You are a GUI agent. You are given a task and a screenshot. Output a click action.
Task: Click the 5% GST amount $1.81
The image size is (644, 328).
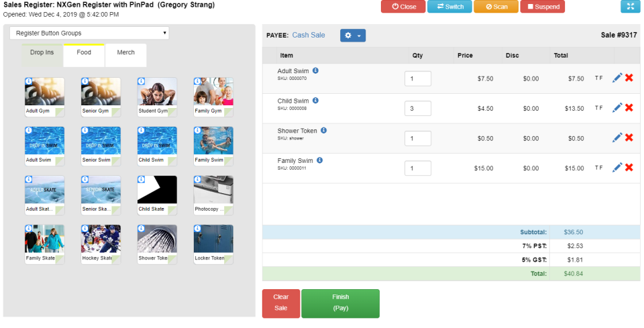point(575,260)
